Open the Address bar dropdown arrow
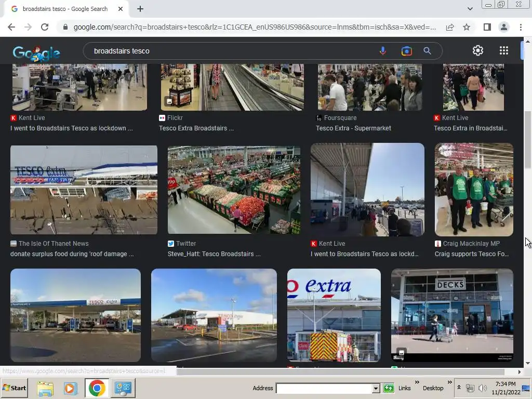The width and height of the screenshot is (532, 399). click(x=376, y=388)
